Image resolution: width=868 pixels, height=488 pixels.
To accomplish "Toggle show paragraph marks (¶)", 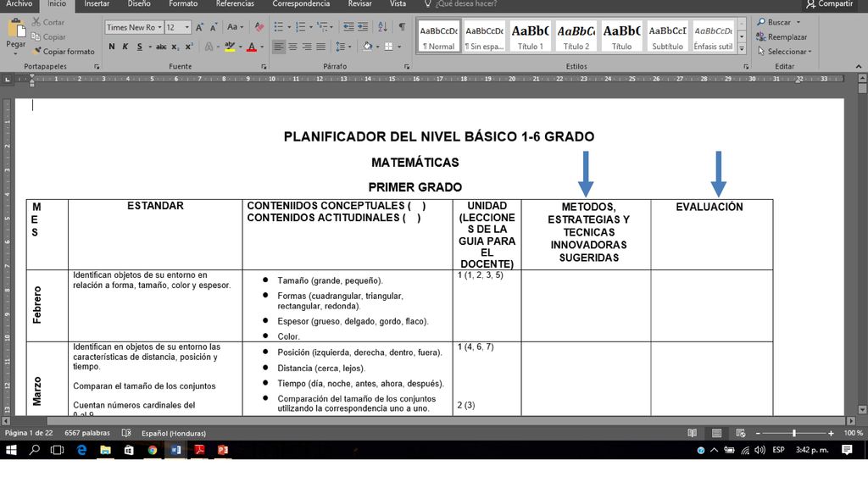I will [402, 27].
